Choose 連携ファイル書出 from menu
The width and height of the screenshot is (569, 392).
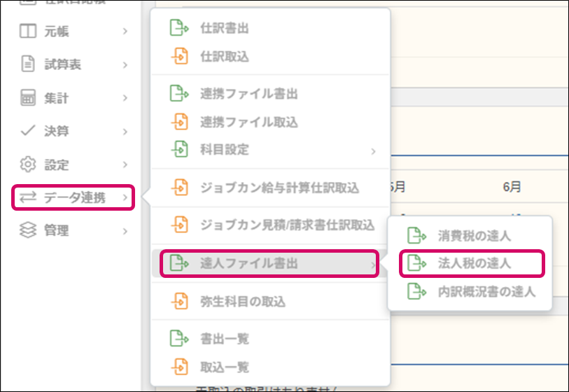click(x=249, y=93)
